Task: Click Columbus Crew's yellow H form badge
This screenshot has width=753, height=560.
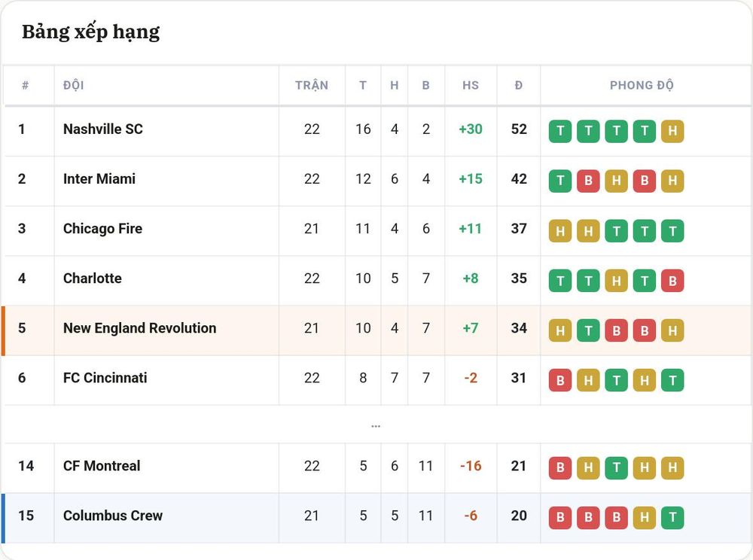Action: (645, 517)
